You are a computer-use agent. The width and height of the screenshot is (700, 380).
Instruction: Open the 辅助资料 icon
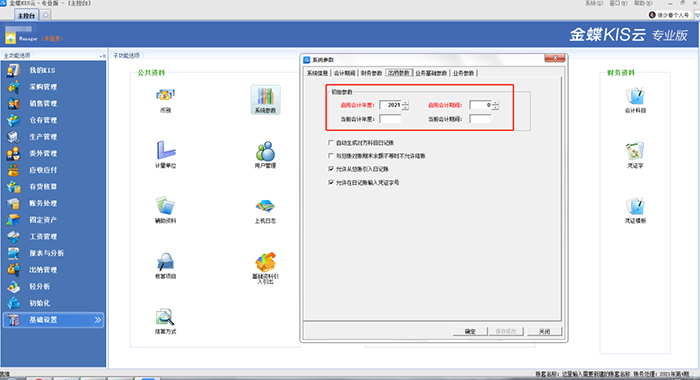[166, 209]
